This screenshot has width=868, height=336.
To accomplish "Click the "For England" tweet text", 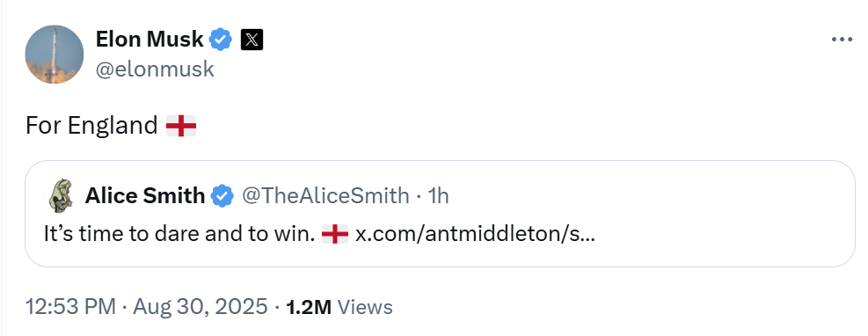I will tap(91, 126).
